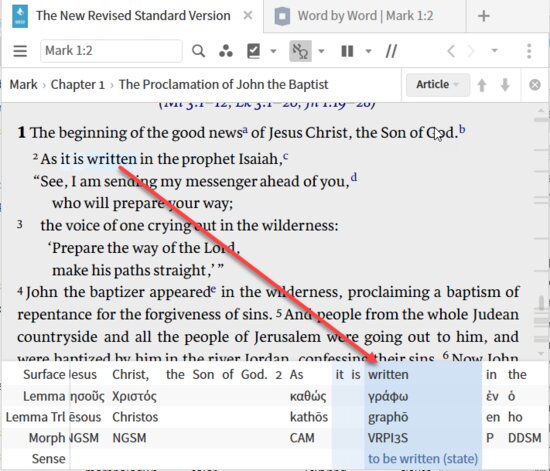Click the lemma καθώς in interlinear
The width and height of the screenshot is (550, 471).
(x=308, y=397)
